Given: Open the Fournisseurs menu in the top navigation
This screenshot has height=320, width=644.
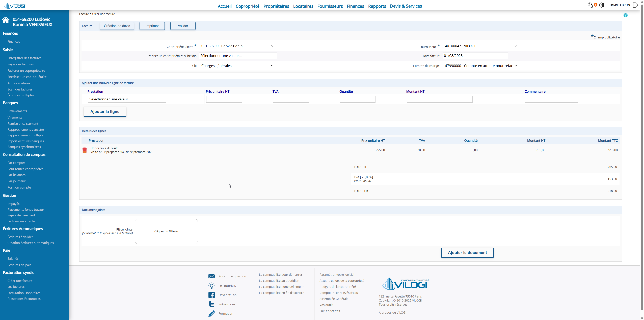Looking at the screenshot, I should point(330,6).
